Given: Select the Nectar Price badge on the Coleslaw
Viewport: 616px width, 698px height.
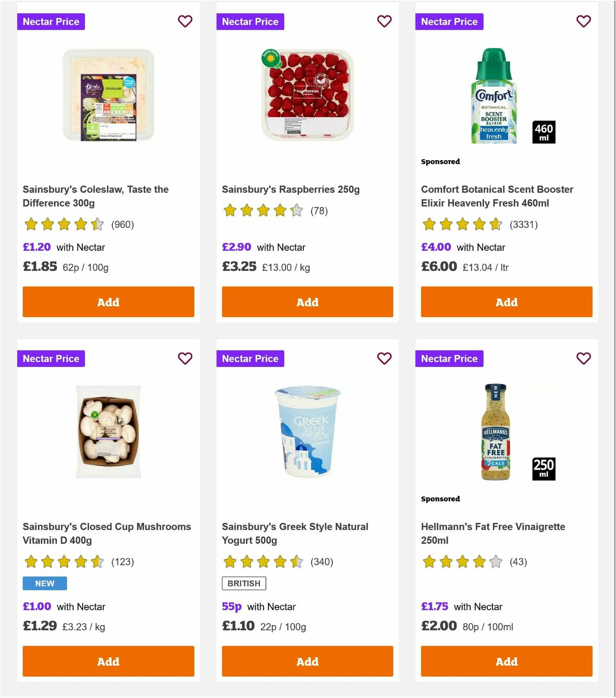Looking at the screenshot, I should click(51, 22).
